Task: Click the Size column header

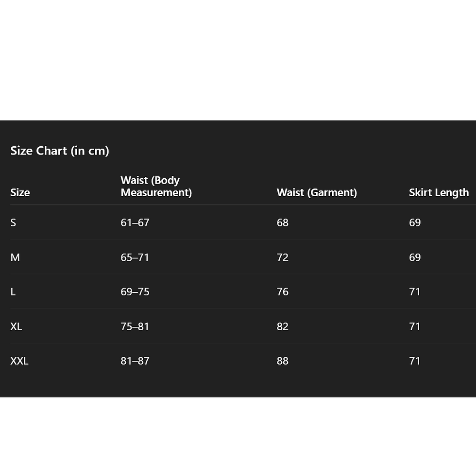Action: coord(20,192)
